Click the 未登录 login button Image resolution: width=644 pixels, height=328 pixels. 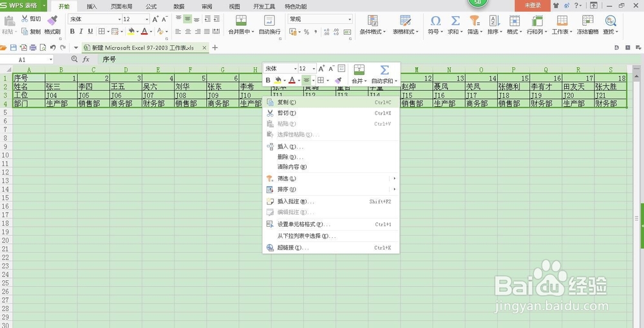point(533,5)
